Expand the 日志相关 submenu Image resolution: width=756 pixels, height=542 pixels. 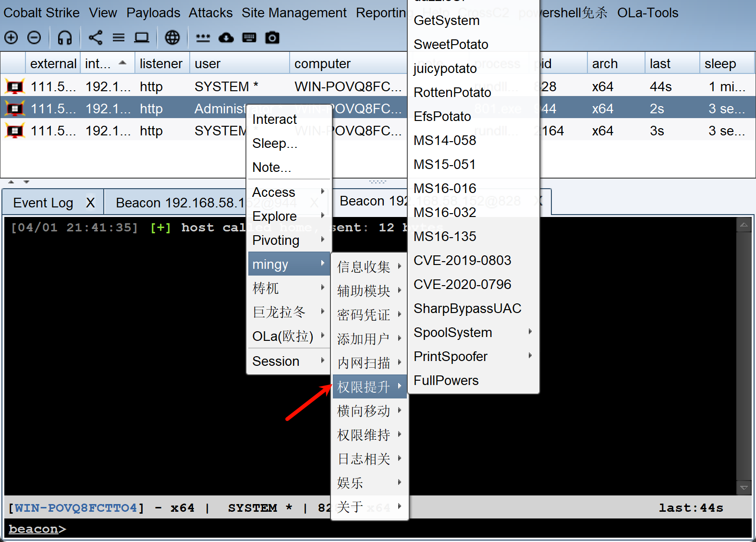click(369, 458)
